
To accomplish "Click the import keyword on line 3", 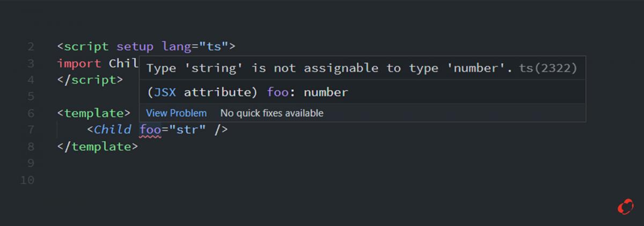I will click(79, 63).
